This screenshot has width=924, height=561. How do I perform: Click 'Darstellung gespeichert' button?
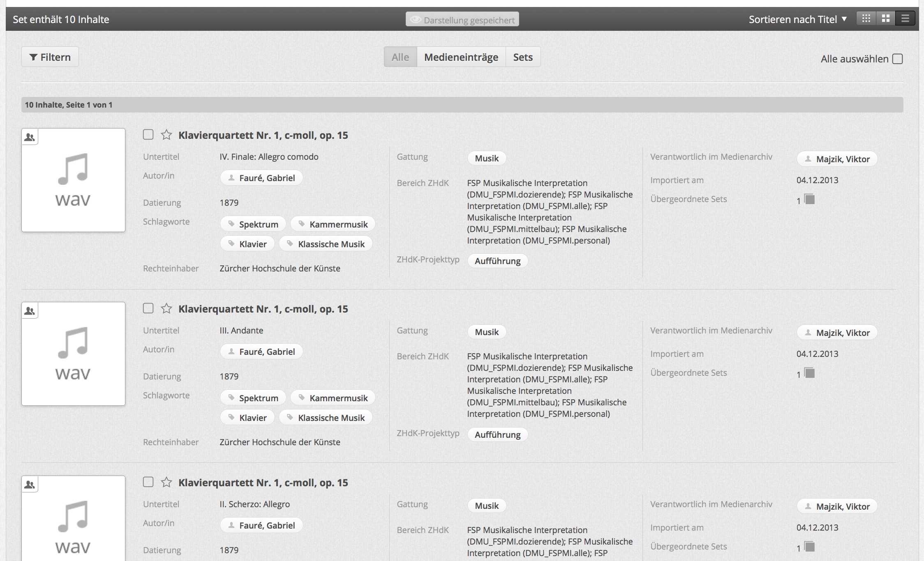coord(462,20)
